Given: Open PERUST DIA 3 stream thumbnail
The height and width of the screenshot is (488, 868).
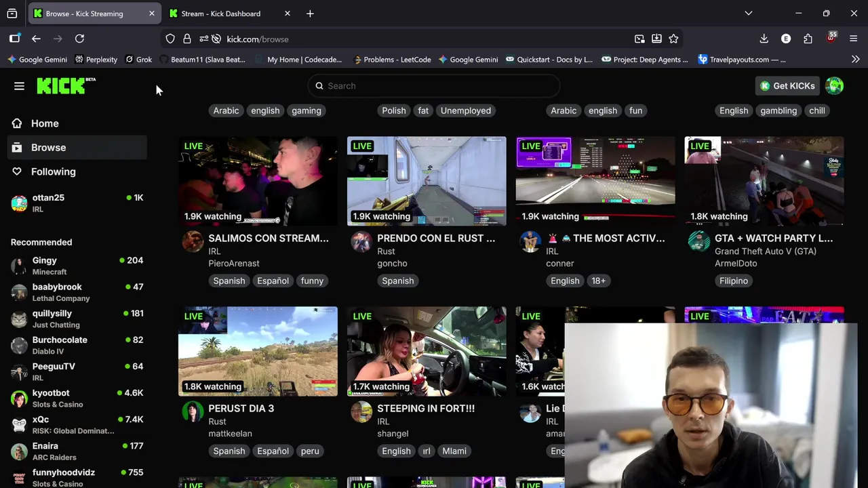Looking at the screenshot, I should click(x=258, y=351).
